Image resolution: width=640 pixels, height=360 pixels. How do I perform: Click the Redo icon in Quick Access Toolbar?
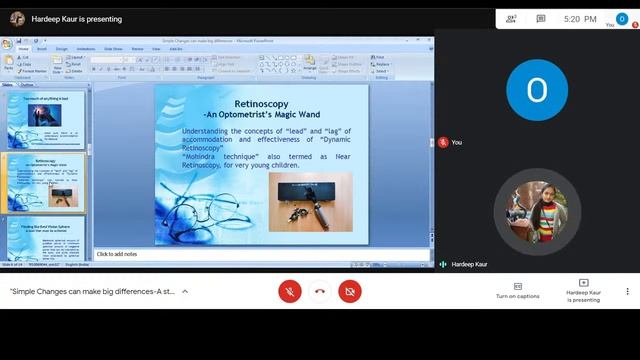tap(36, 41)
